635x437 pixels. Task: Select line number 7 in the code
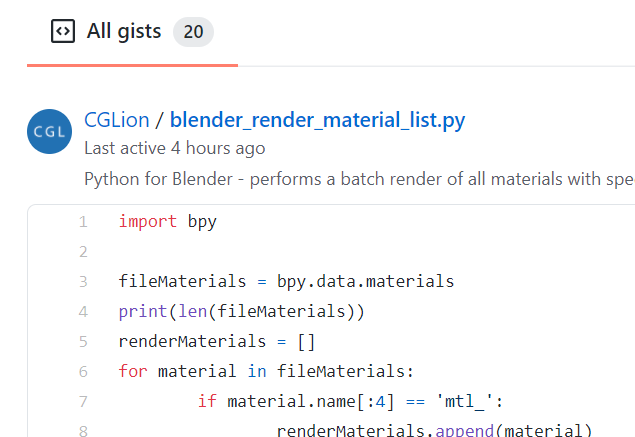click(x=83, y=402)
